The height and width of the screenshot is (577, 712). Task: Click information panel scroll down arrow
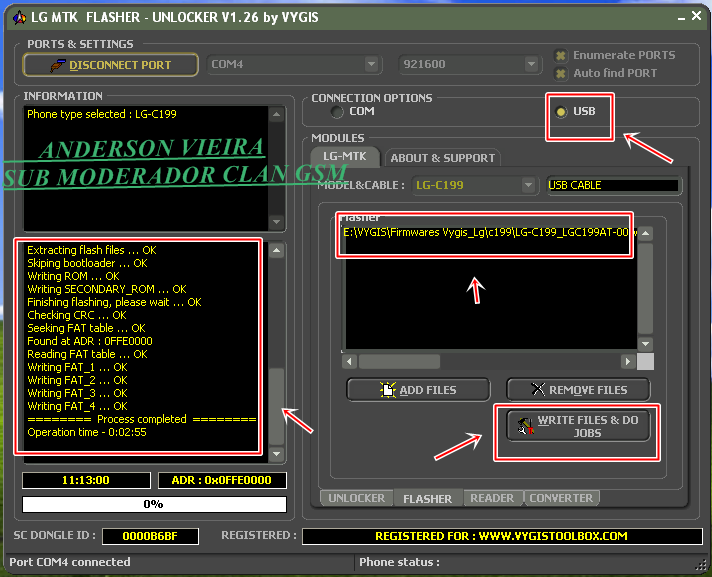point(277,222)
